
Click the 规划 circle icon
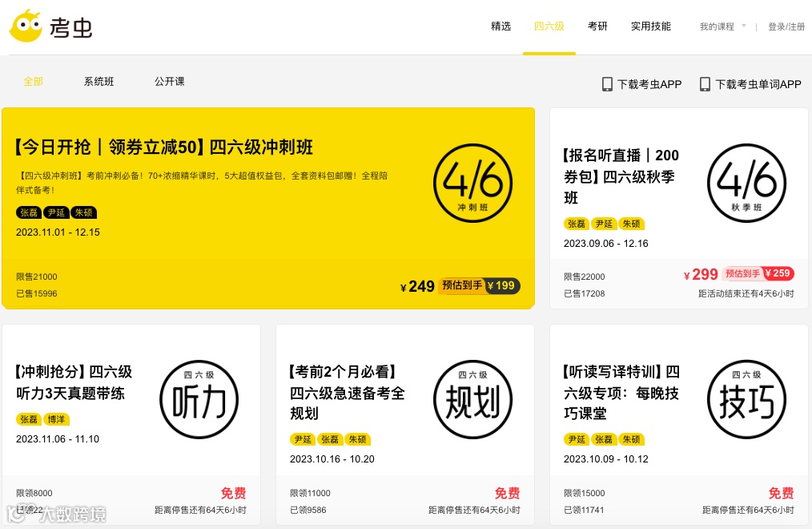472,399
